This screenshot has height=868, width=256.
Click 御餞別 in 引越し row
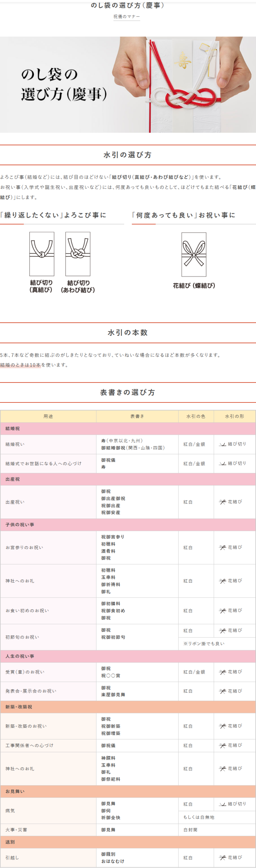(x=108, y=854)
